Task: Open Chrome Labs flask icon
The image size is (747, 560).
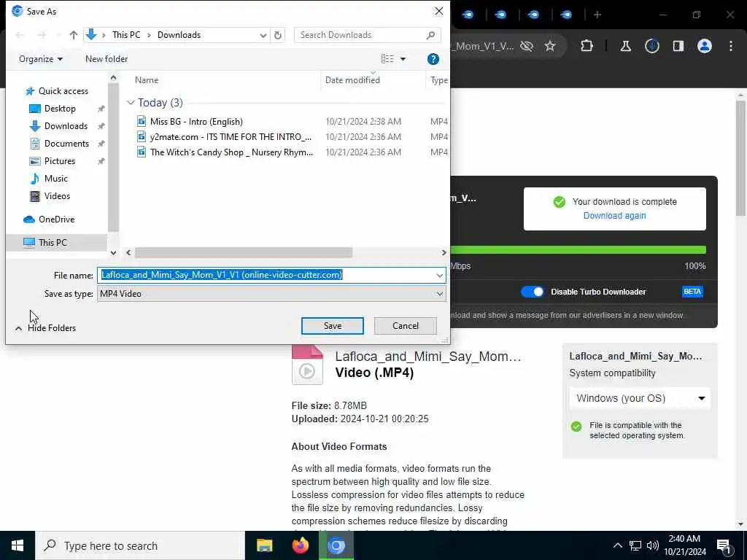Action: pos(625,46)
